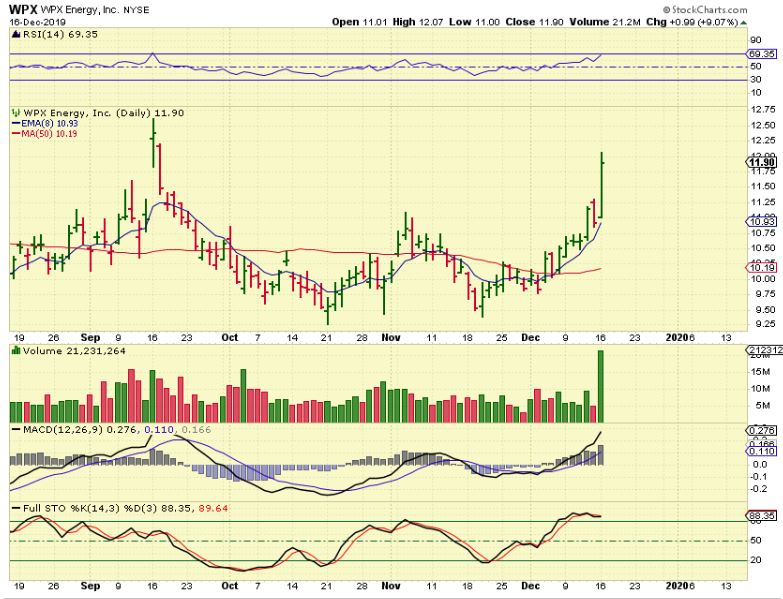
Task: Click the Nov label on the upper date axis
Action: [x=391, y=337]
